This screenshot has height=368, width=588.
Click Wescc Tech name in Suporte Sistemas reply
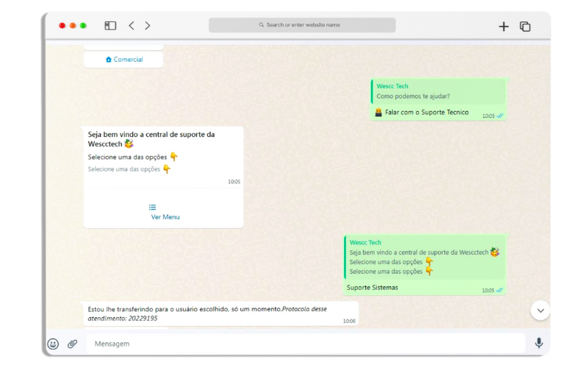365,243
